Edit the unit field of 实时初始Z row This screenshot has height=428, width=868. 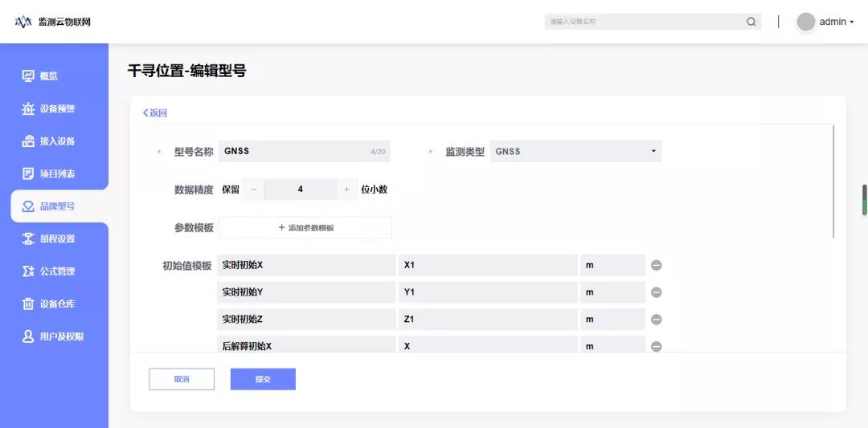pyautogui.click(x=612, y=320)
